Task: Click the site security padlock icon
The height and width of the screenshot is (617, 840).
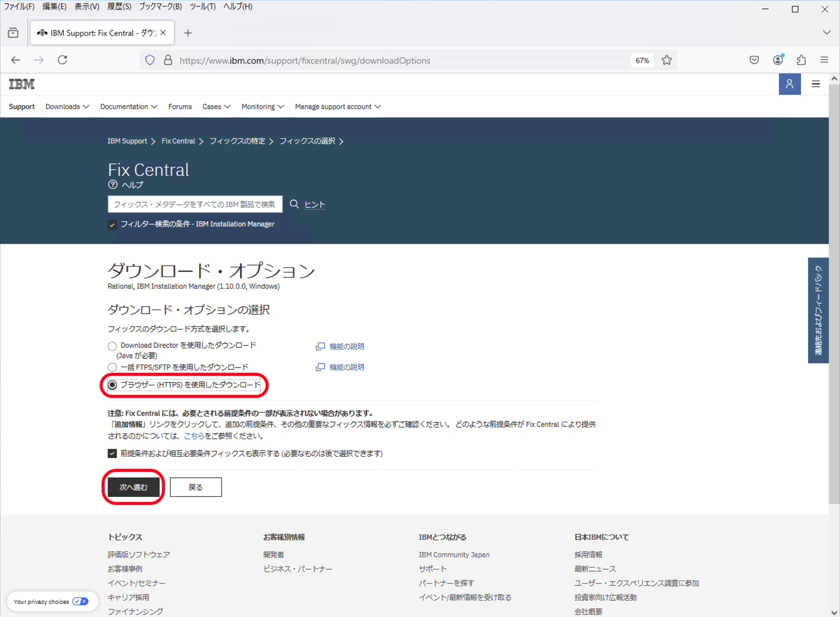Action: tap(167, 60)
